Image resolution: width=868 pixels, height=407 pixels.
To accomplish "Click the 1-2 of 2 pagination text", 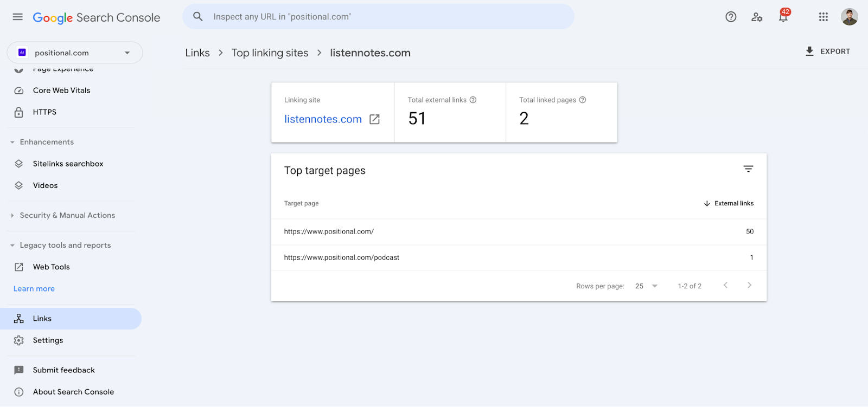I will [690, 286].
